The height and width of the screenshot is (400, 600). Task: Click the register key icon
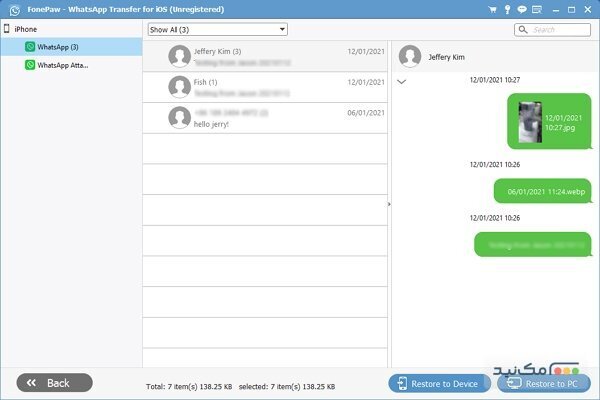(507, 10)
